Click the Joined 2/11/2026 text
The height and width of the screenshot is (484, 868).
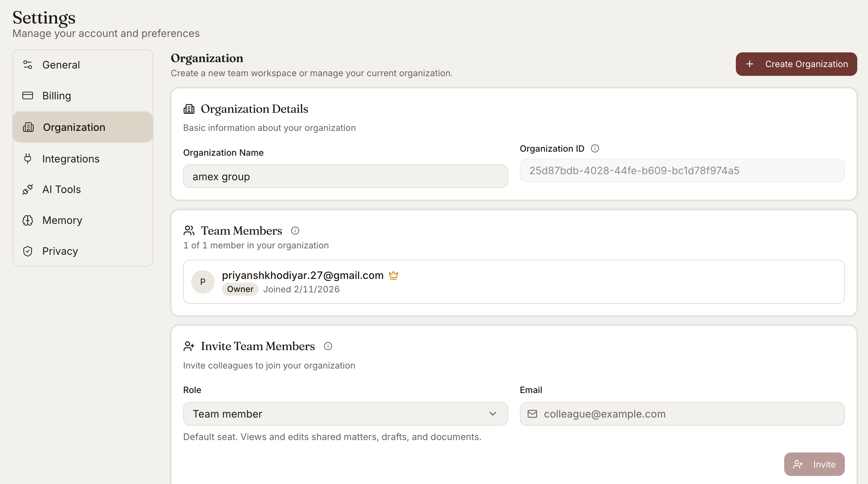[x=301, y=289]
